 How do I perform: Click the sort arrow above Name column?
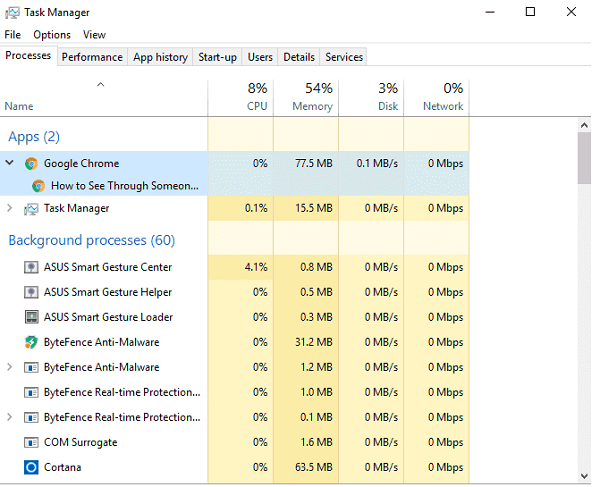click(101, 85)
